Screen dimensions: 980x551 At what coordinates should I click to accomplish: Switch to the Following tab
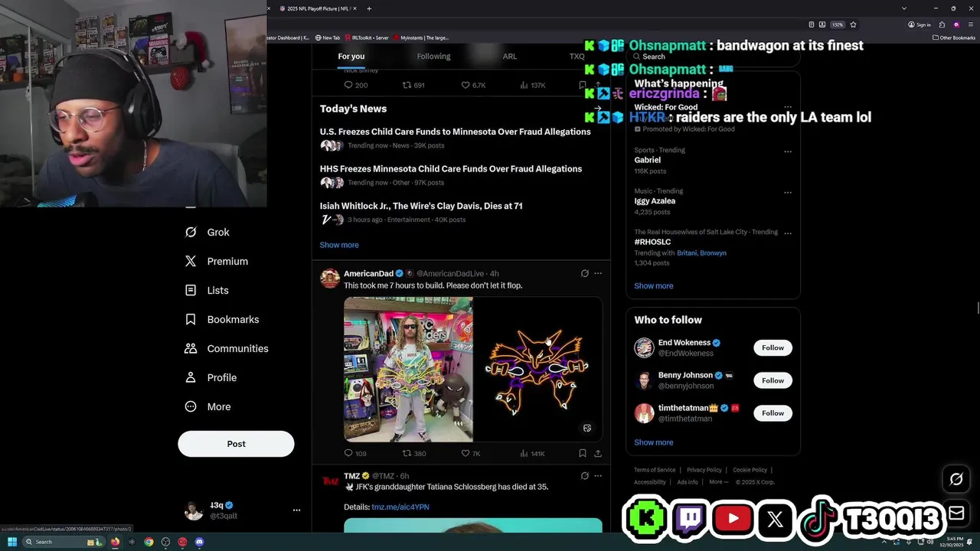(433, 56)
